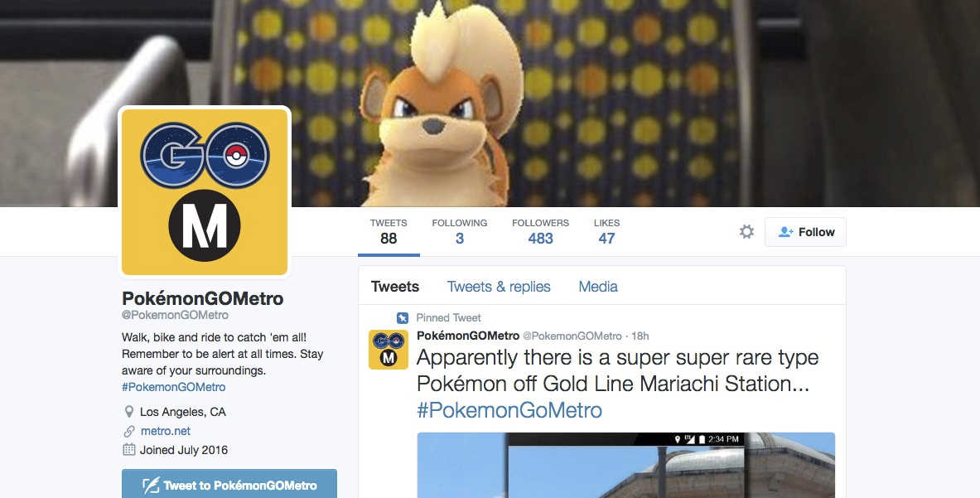Image resolution: width=980 pixels, height=498 pixels.
Task: Click the pin icon next to Pinned Tweet
Action: pos(403,318)
